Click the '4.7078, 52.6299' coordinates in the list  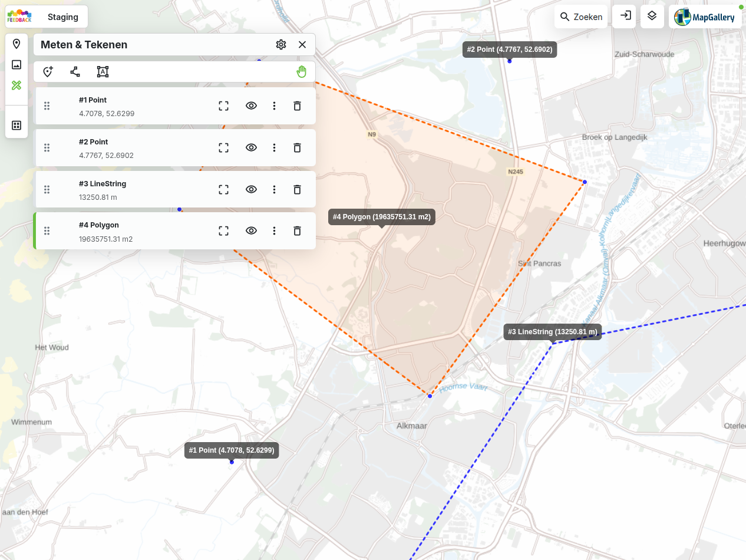(107, 114)
